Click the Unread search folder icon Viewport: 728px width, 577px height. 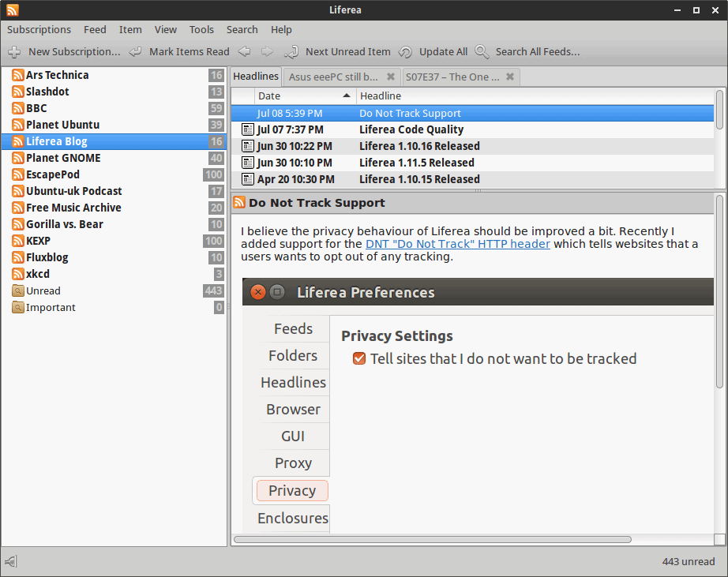18,291
